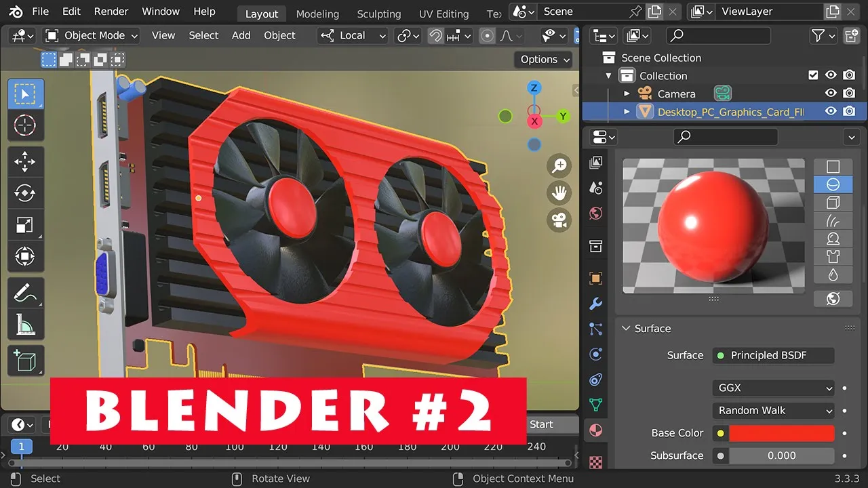Select cube preview shape icon
The image size is (868, 488).
tap(833, 203)
